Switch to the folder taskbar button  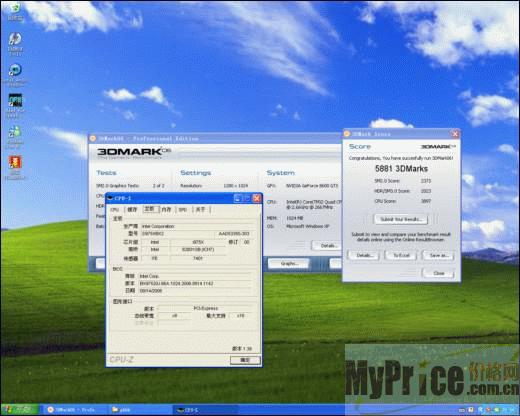point(140,410)
